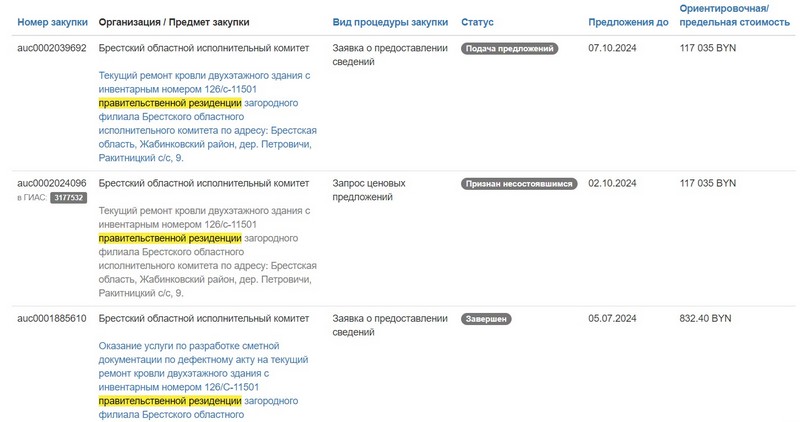
Task: Click the ГИАС number badge 3177532
Action: (x=69, y=198)
